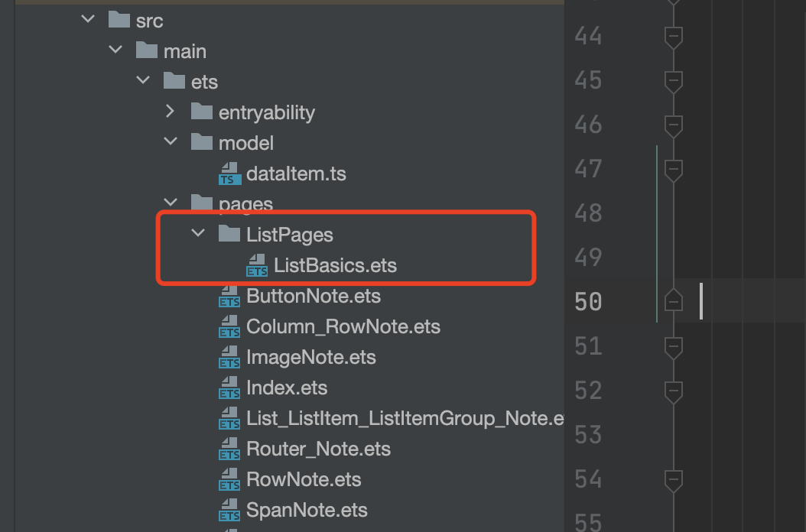Image resolution: width=806 pixels, height=532 pixels.
Task: Toggle code fold marker on line 45
Action: (674, 81)
